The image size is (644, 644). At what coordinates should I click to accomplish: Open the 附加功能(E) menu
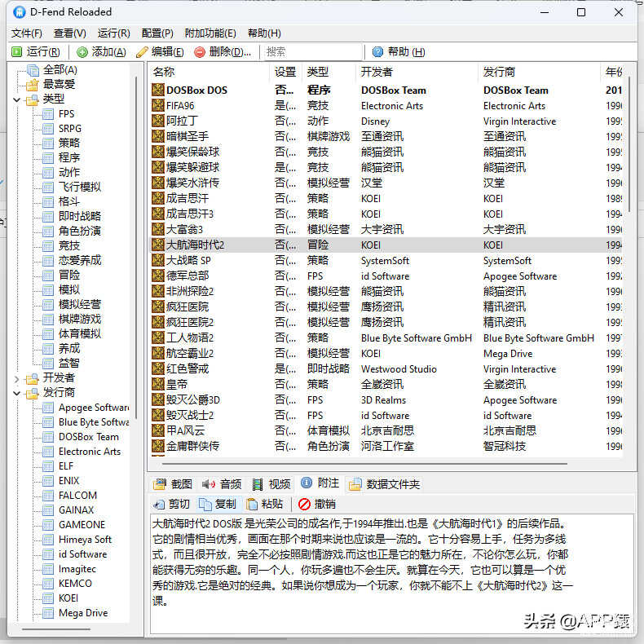(210, 33)
